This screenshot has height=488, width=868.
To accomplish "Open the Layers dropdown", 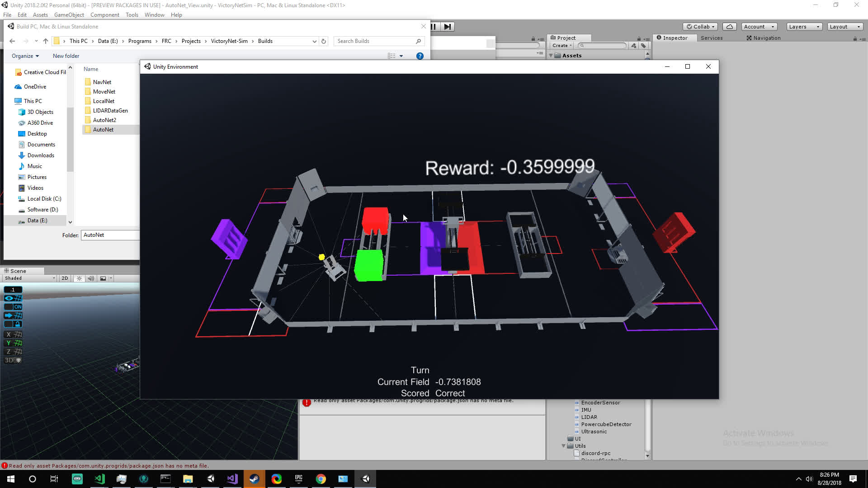I will pos(804,27).
